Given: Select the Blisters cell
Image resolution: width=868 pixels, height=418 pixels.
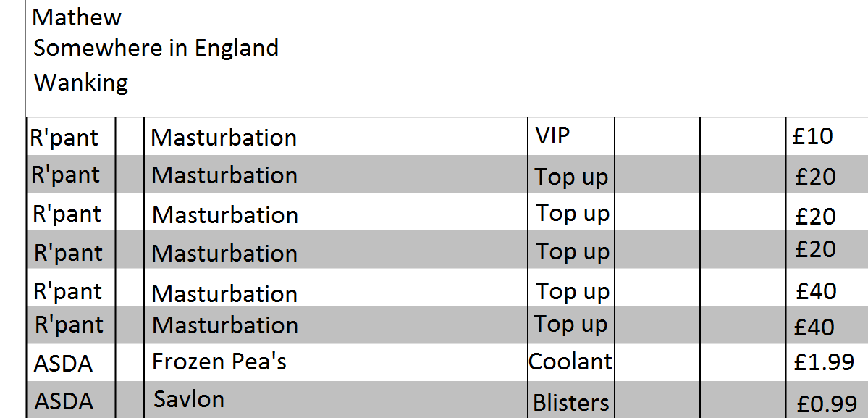Looking at the screenshot, I should 571,400.
